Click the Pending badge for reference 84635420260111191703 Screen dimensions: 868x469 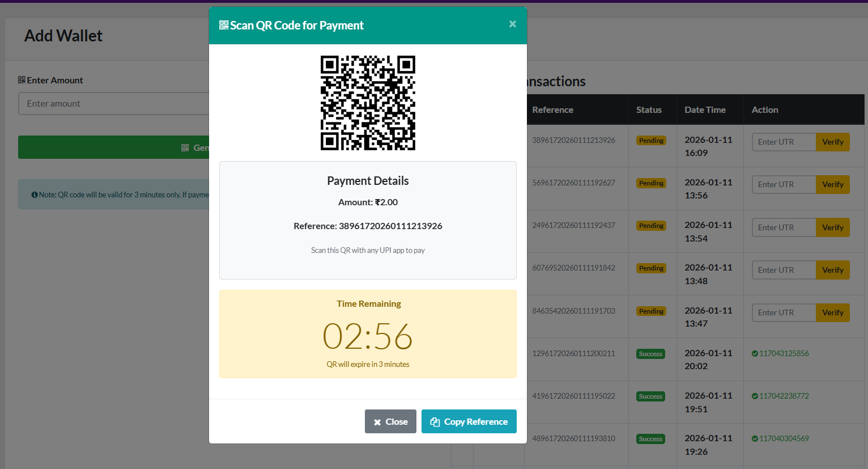coord(651,311)
